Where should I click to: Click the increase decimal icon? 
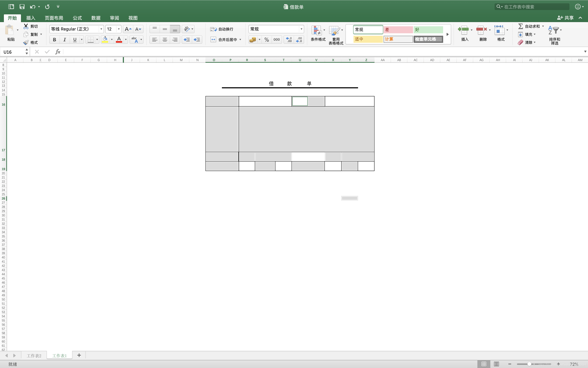[x=289, y=39]
